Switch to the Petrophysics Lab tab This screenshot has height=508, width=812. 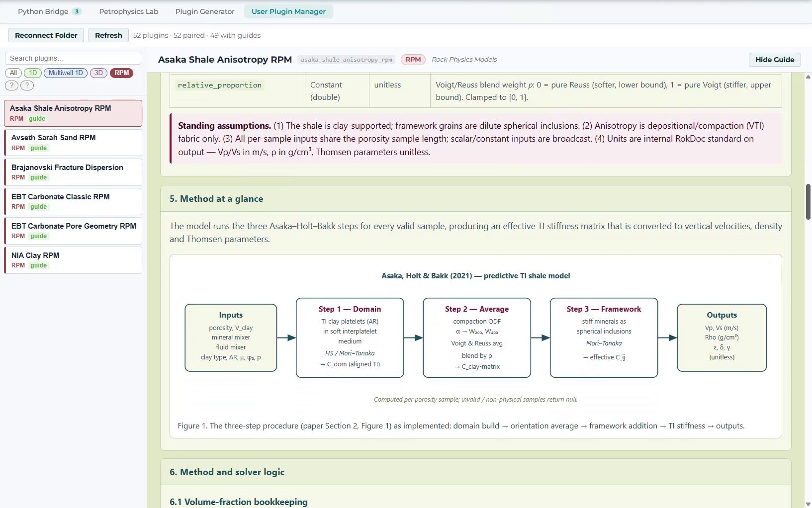click(128, 11)
